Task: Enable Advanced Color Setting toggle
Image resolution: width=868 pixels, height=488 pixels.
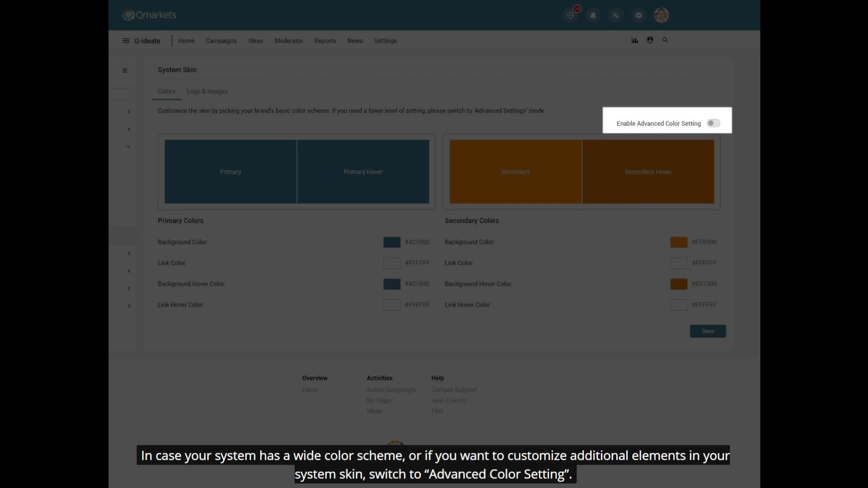Action: 713,123
